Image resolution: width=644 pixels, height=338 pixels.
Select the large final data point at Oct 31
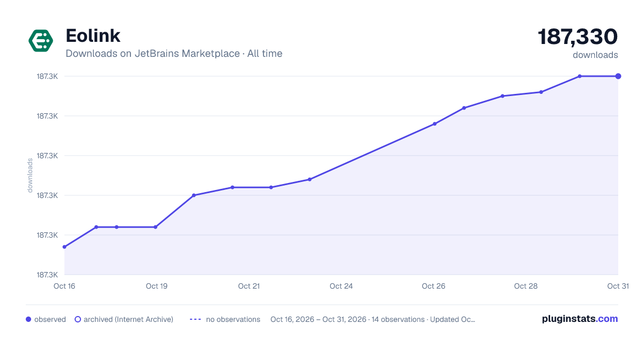(618, 76)
